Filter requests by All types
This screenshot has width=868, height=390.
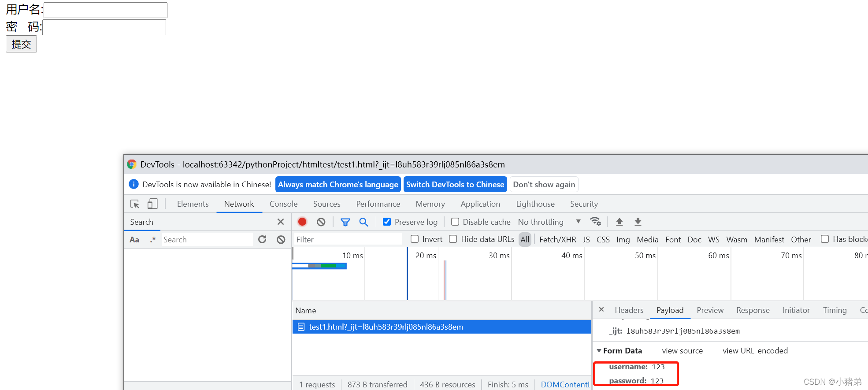click(525, 239)
